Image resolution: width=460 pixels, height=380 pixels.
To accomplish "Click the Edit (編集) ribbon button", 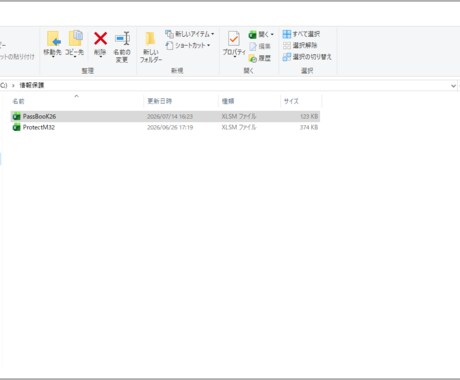I will point(260,46).
